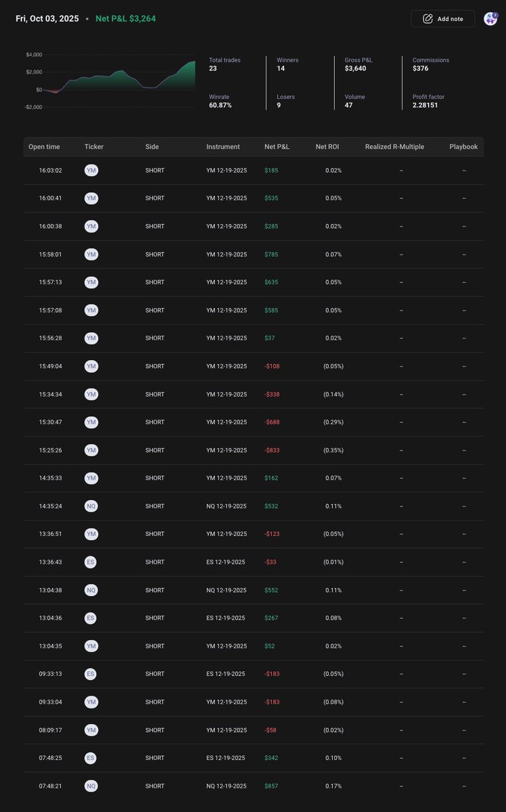Click the $552 Net P&L cell

271,590
